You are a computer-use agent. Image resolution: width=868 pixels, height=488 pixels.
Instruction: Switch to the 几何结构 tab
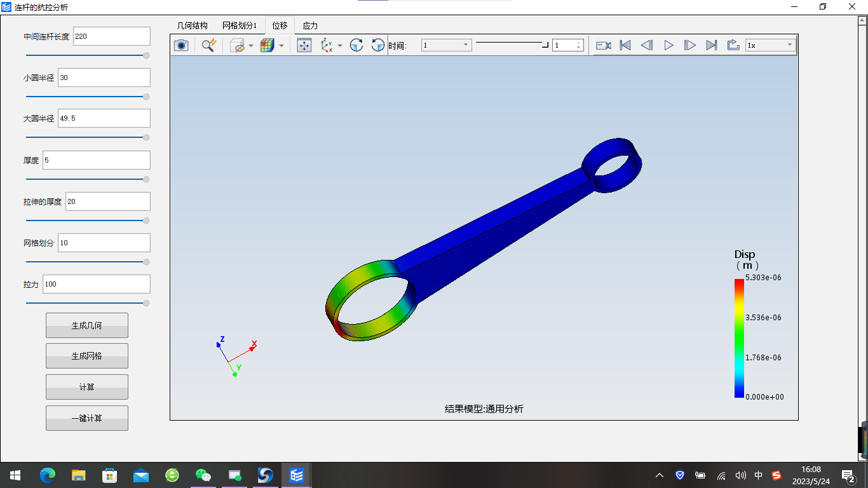pyautogui.click(x=193, y=25)
